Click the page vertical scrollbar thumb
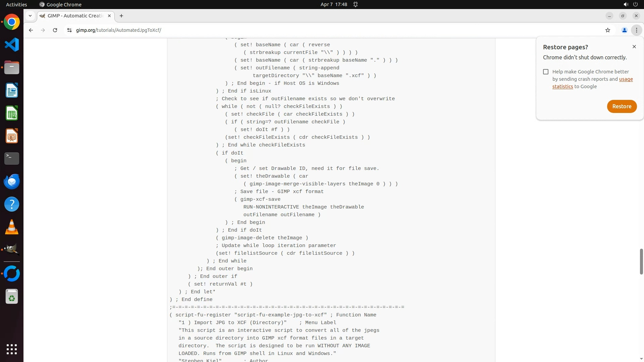Viewport: 644px width, 362px height. click(x=641, y=261)
